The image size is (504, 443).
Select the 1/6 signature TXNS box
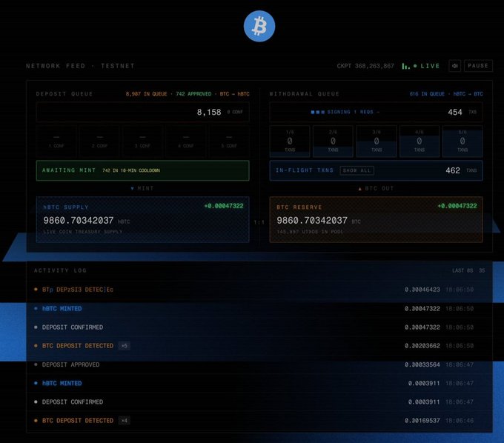pyautogui.click(x=290, y=141)
